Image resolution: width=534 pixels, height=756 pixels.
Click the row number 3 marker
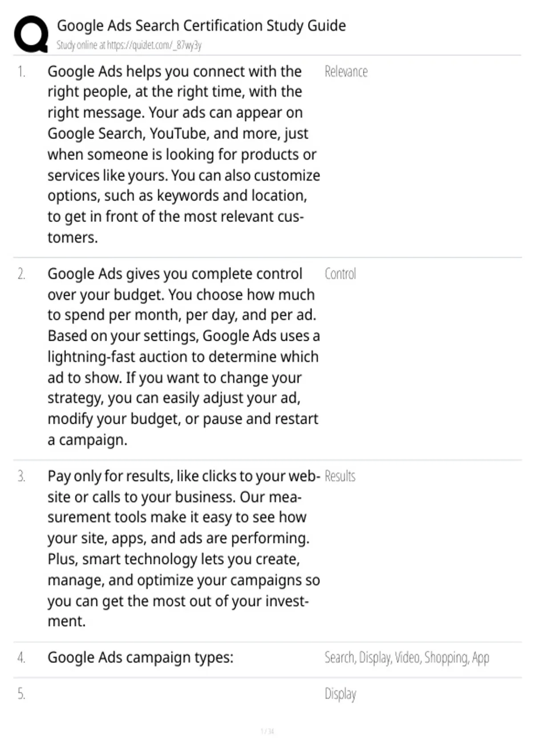21,476
